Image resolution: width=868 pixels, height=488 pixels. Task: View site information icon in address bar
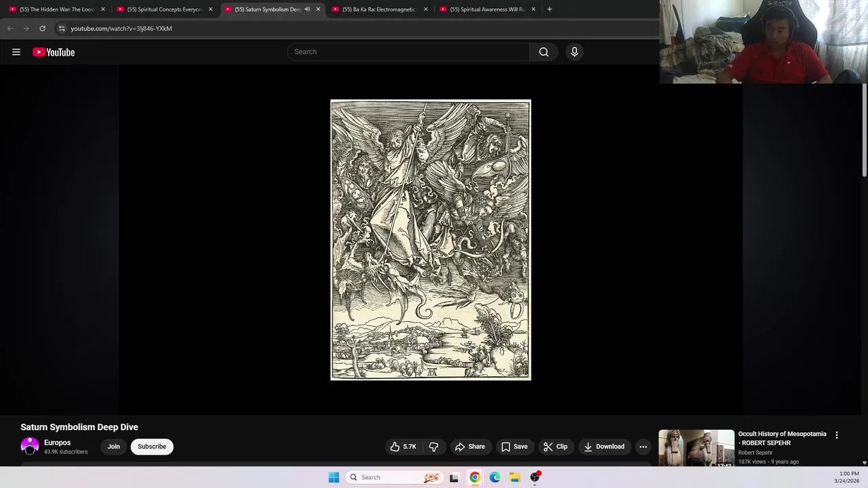(62, 28)
